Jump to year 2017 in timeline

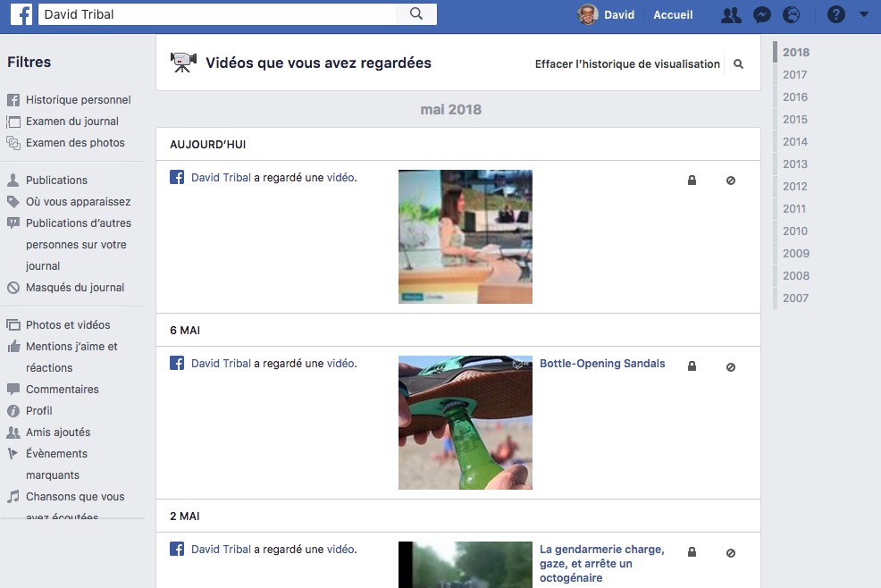[795, 75]
